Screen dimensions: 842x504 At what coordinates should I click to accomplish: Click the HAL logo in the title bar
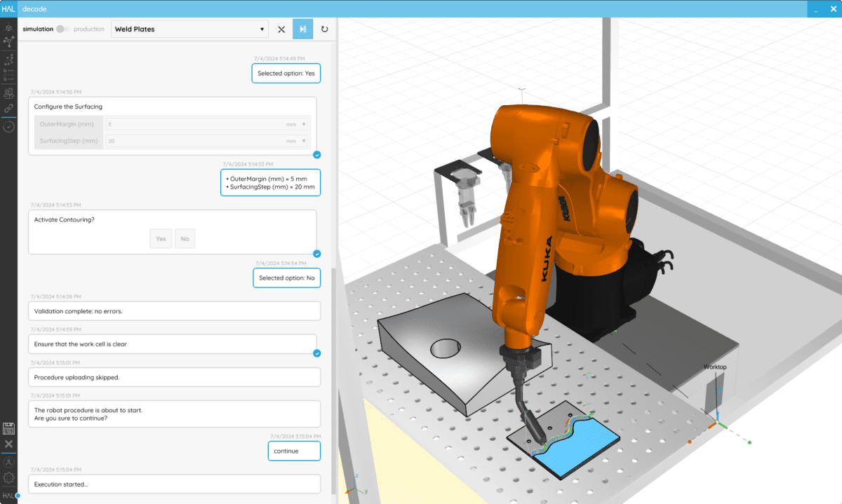[8, 8]
